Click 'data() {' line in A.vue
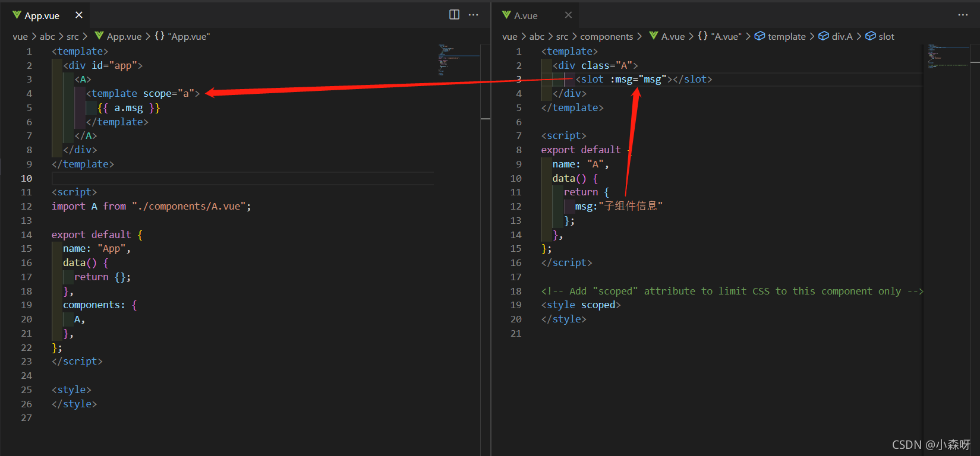Viewport: 980px width, 456px height. 575,178
